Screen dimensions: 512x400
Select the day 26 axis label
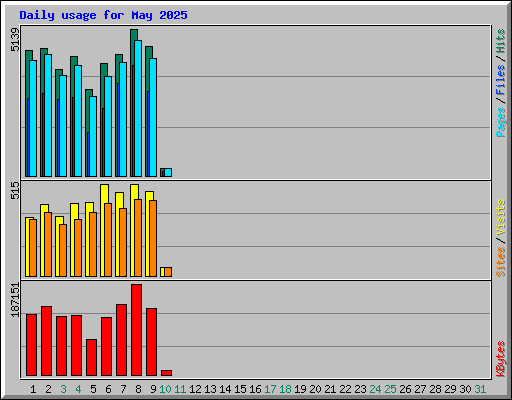coord(405,389)
